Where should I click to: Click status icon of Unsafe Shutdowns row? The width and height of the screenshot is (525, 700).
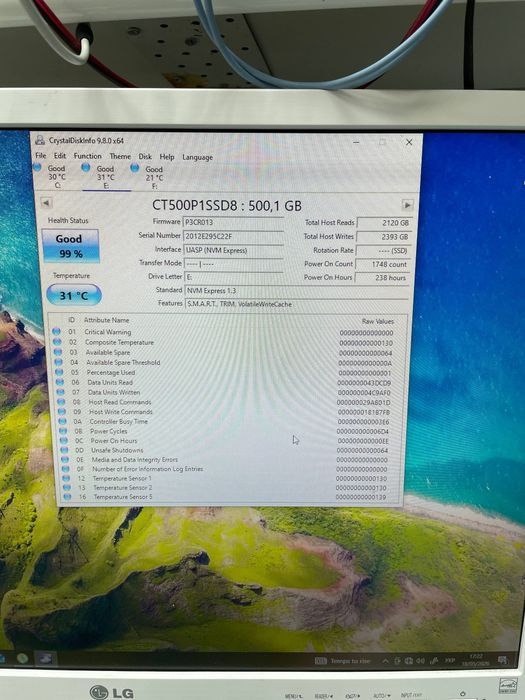click(64, 450)
